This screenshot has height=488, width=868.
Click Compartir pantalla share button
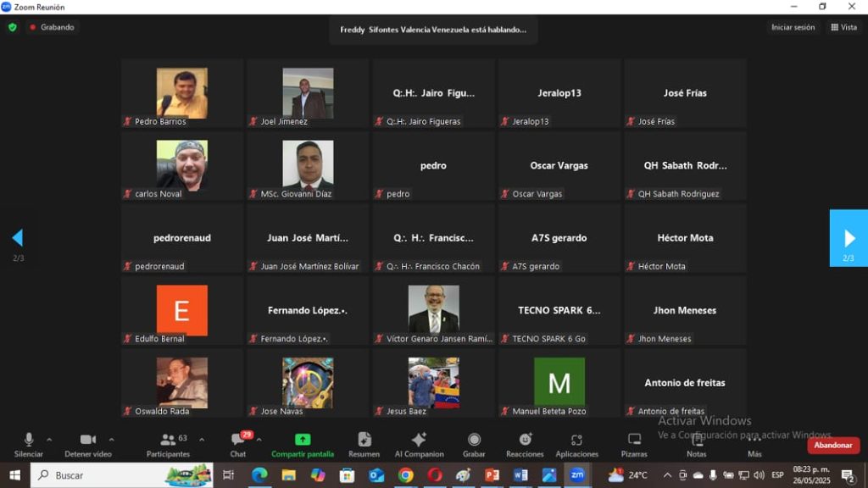(303, 445)
